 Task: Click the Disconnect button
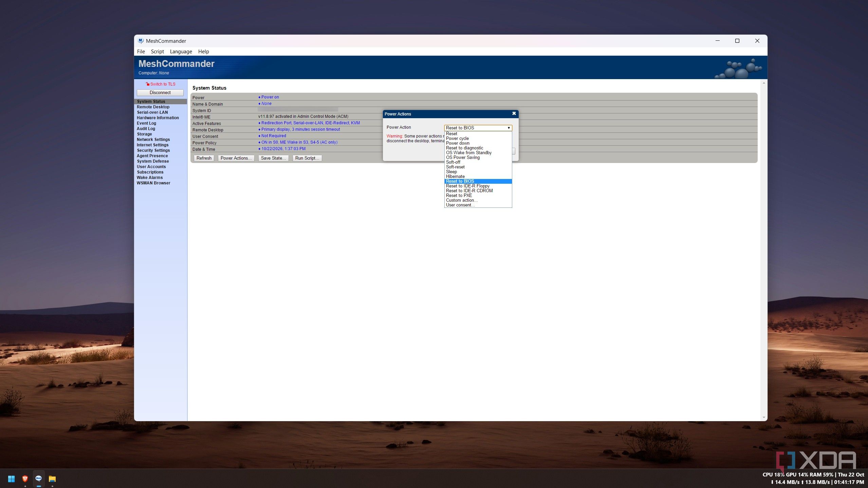(160, 92)
